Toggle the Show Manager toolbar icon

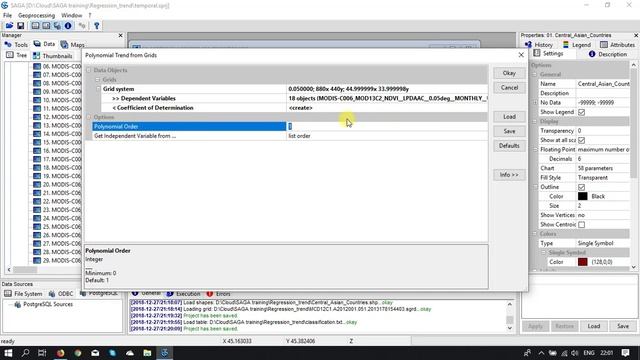[36, 26]
